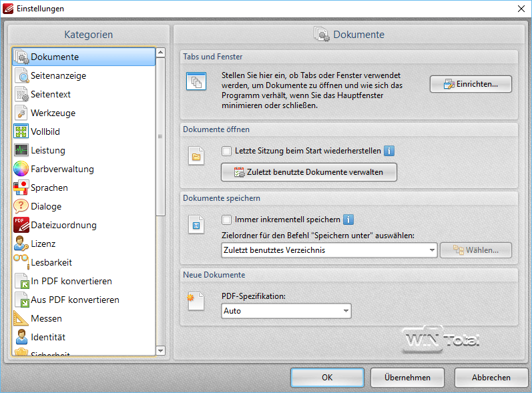Screen dimensions: 532x393
Task: Select Seitenanzeige category
Action: click(84, 75)
